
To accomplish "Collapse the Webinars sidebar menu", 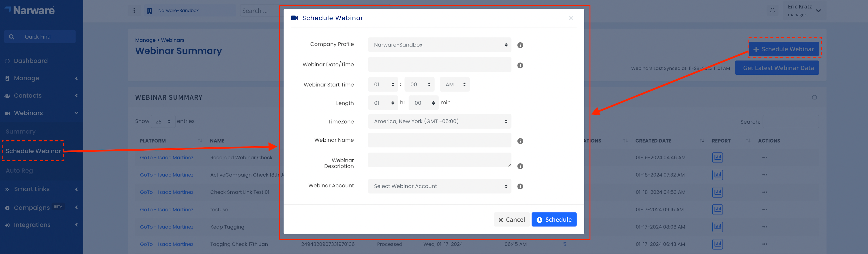I will 41,113.
